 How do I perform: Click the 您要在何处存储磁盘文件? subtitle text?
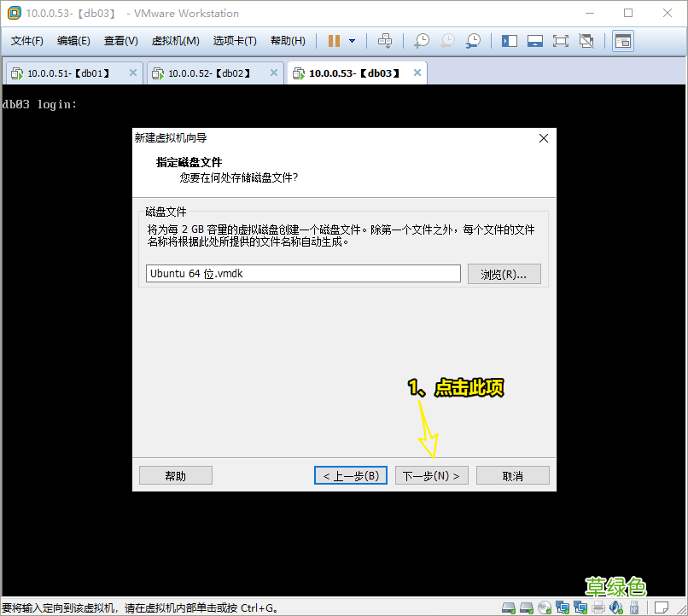(239, 177)
